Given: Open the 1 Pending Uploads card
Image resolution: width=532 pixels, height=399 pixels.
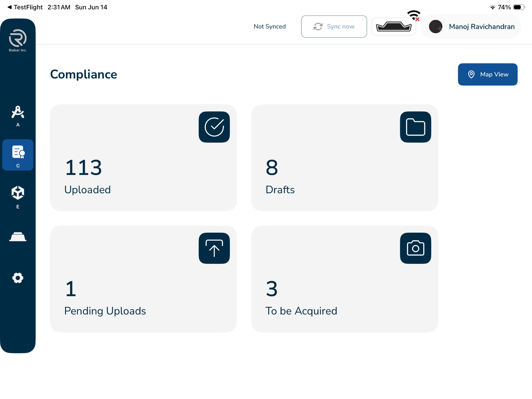Looking at the screenshot, I should 143,279.
